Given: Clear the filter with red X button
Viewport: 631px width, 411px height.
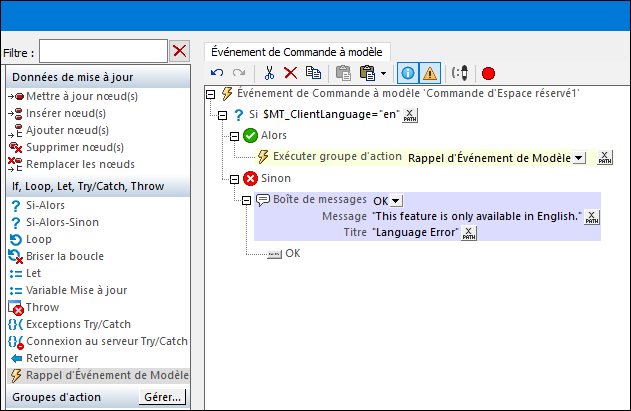Looking at the screenshot, I should [179, 51].
